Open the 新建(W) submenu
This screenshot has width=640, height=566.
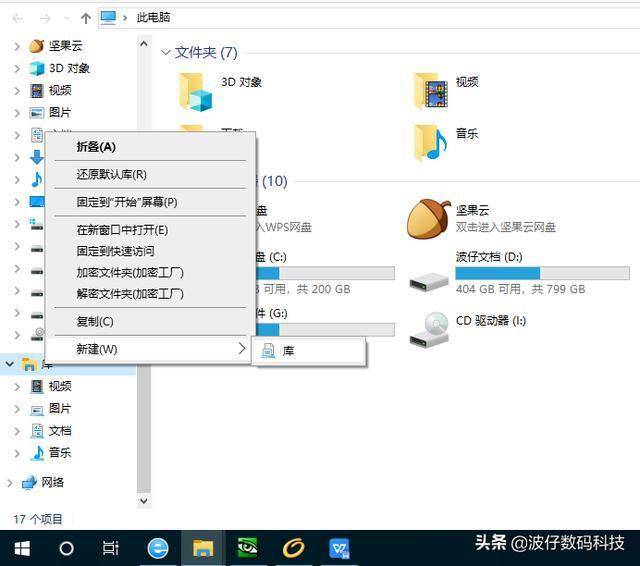pyautogui.click(x=150, y=349)
